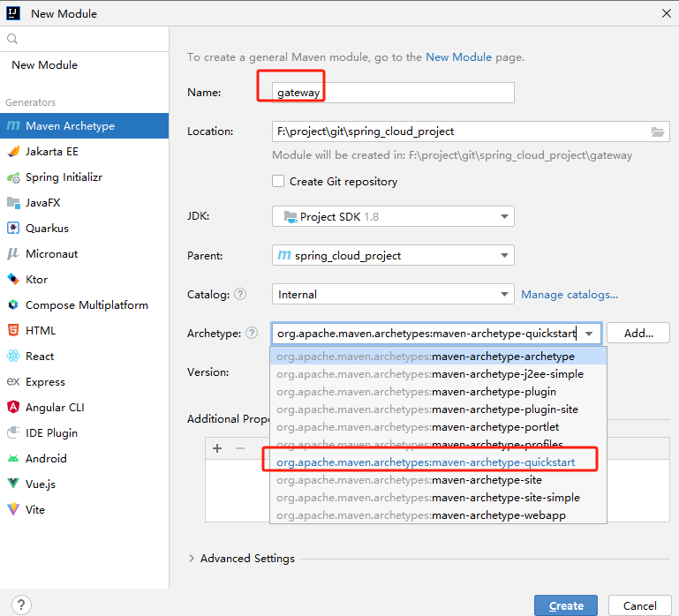Choose the maven-archetype-plugin option
The width and height of the screenshot is (679, 616).
(x=438, y=392)
